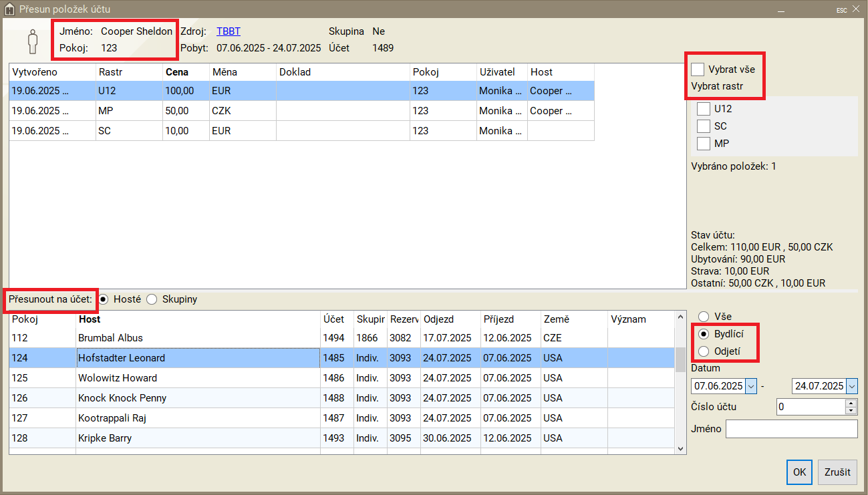The width and height of the screenshot is (868, 495).
Task: Click the app icon in title bar
Action: [9, 9]
